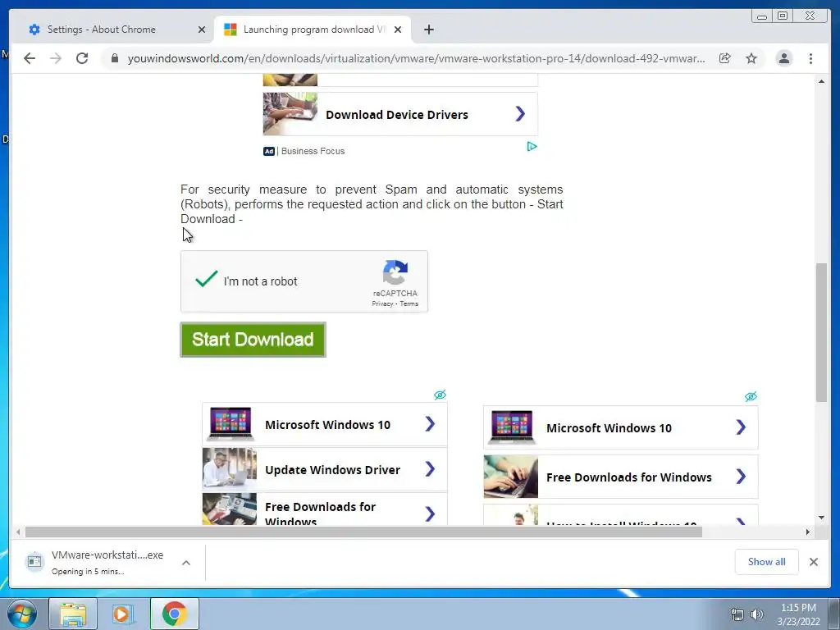Open Chrome profile avatar menu

click(x=783, y=58)
